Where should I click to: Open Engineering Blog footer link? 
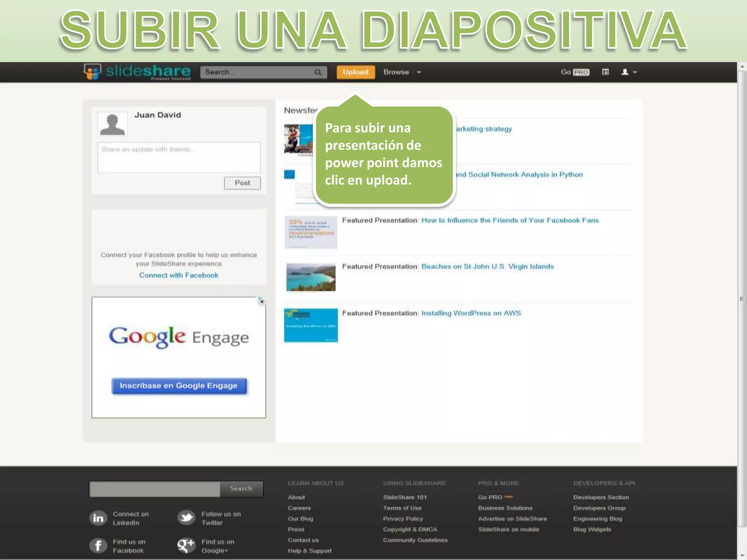click(x=597, y=519)
